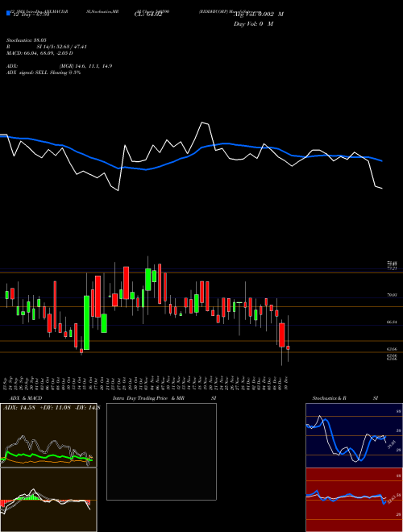Click the right end of the blue SMA line
Image resolution: width=403 pixels, height=532 pixels.
(x=382, y=161)
